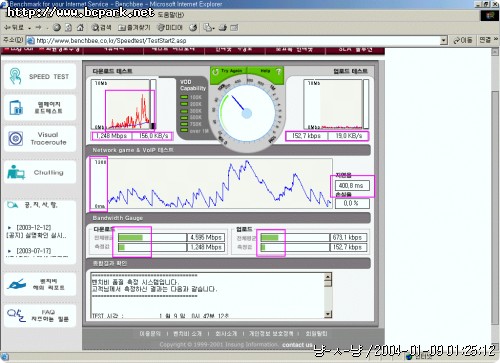Click the Network game & VoIP latency graph
This screenshot has height=363, width=500.
click(211, 184)
